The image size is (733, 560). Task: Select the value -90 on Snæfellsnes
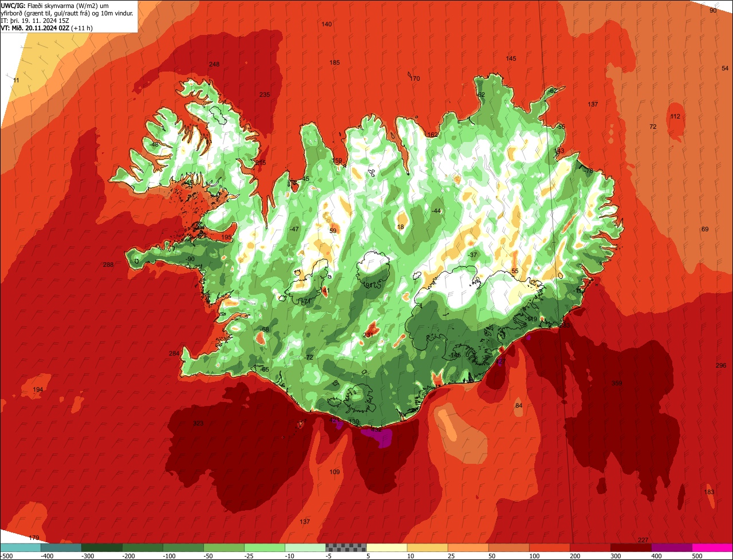191,259
